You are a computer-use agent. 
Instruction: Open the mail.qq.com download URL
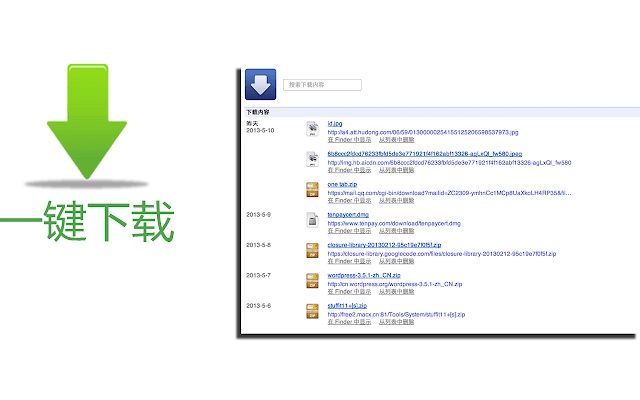(x=449, y=193)
